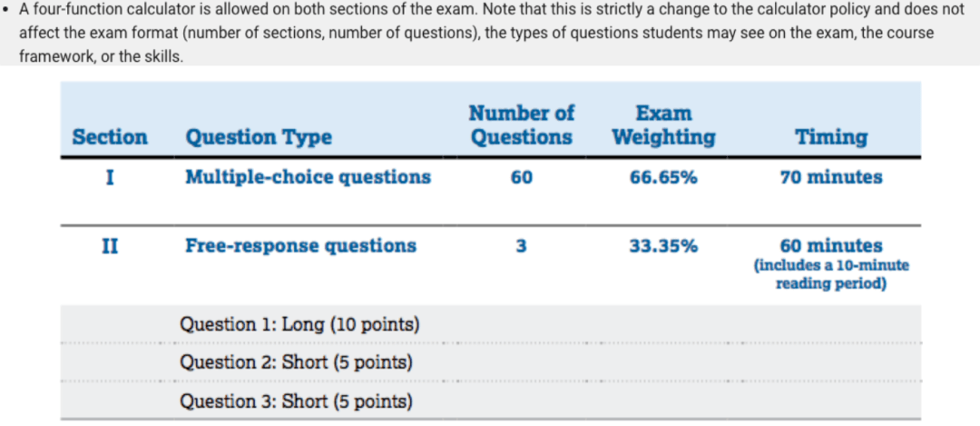
Task: Click the Section "II" row label
Action: (x=110, y=245)
